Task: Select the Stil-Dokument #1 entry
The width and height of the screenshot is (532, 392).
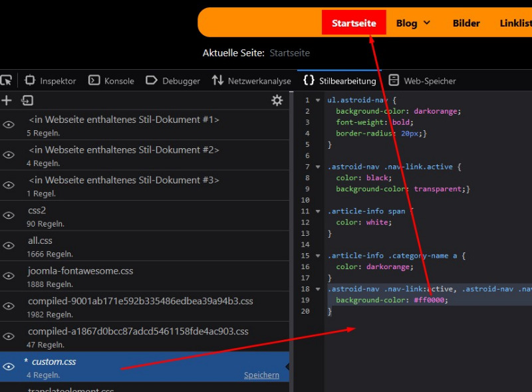Action: pyautogui.click(x=144, y=125)
